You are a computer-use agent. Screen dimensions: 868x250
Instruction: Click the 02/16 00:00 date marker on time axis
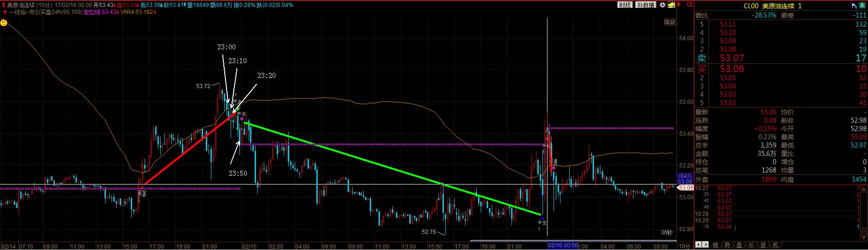tap(563, 245)
